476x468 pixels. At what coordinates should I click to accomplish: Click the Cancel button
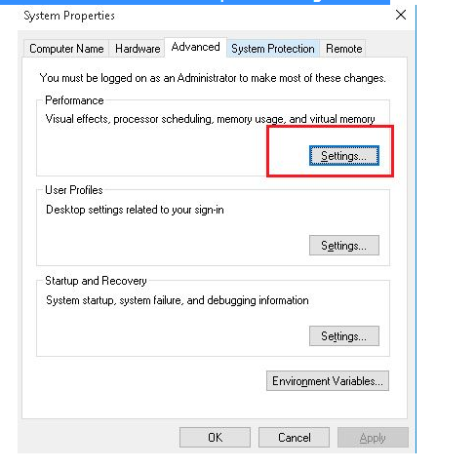[294, 438]
